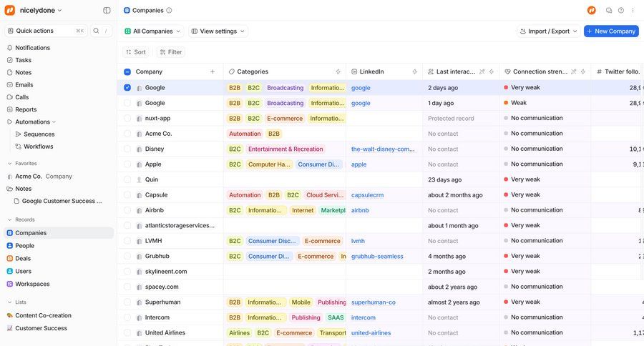Open the info icon next to Companies title

tap(169, 10)
